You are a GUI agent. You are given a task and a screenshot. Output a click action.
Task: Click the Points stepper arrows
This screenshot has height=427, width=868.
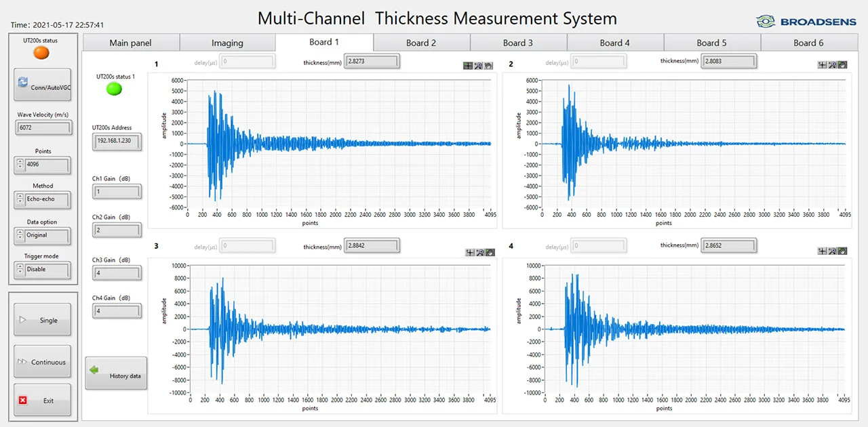pyautogui.click(x=20, y=164)
